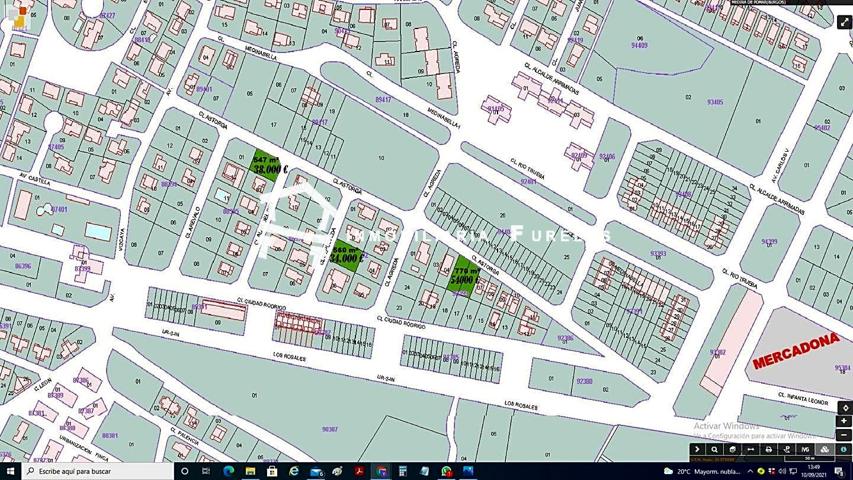Click the print map icon
Image resolution: width=853 pixels, height=480 pixels.
click(769, 450)
